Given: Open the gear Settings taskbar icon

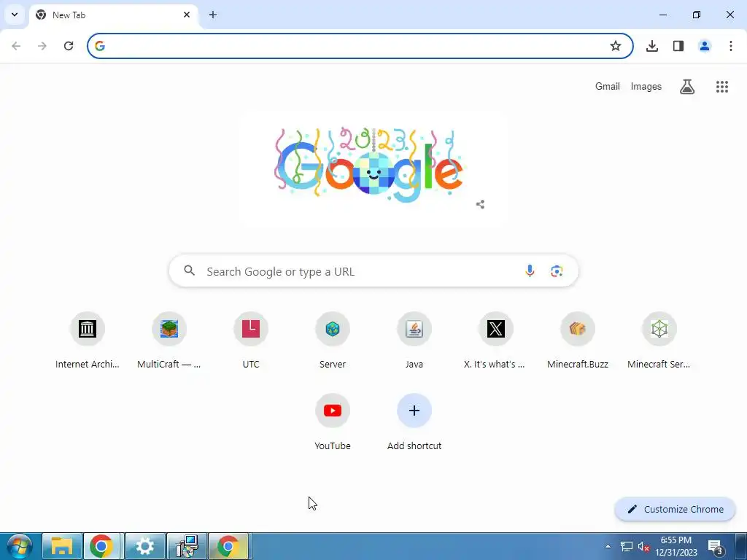Looking at the screenshot, I should (x=145, y=546).
